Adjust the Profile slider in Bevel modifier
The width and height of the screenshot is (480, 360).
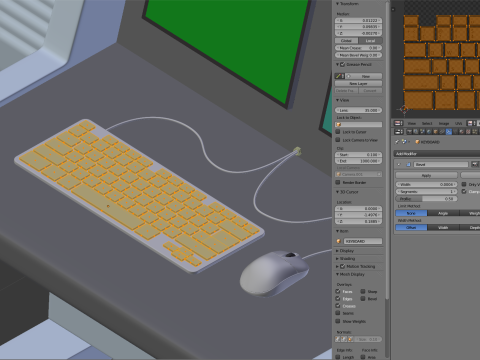coord(426,199)
